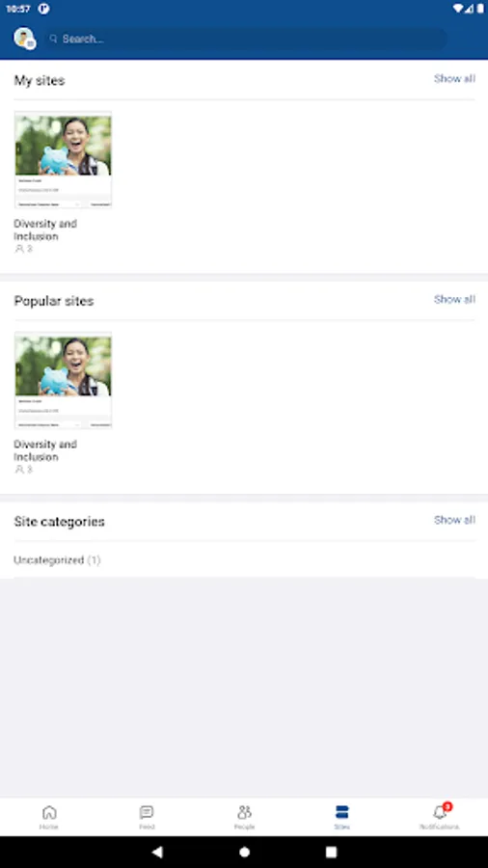Tap the Android home circle button

[x=244, y=852]
